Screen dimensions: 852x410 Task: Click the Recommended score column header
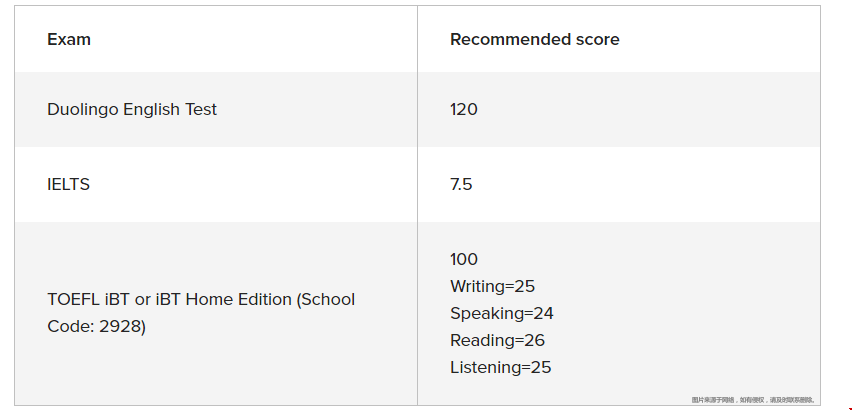(x=535, y=40)
